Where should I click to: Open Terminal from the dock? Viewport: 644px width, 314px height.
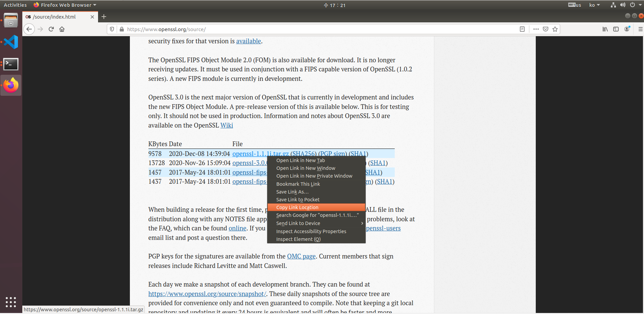pos(11,64)
